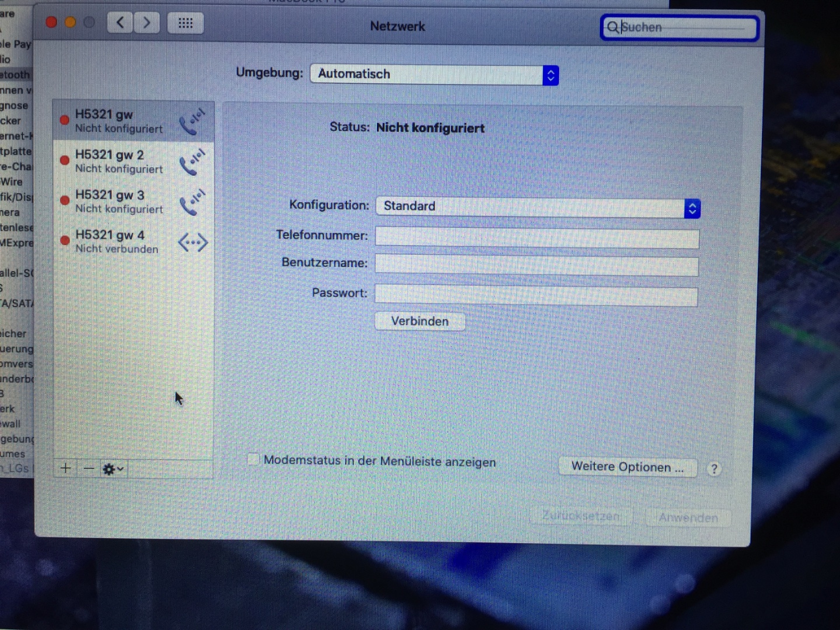Click the Nicht verbunden status text
Viewport: 840px width, 630px height.
(x=117, y=249)
